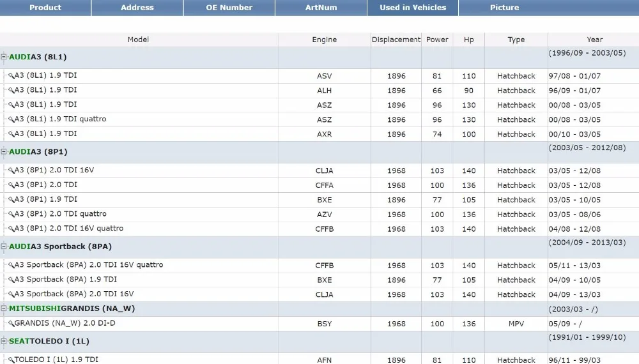Select group title AUDIA3 (8L1)
This screenshot has height=364, width=639.
pos(38,57)
